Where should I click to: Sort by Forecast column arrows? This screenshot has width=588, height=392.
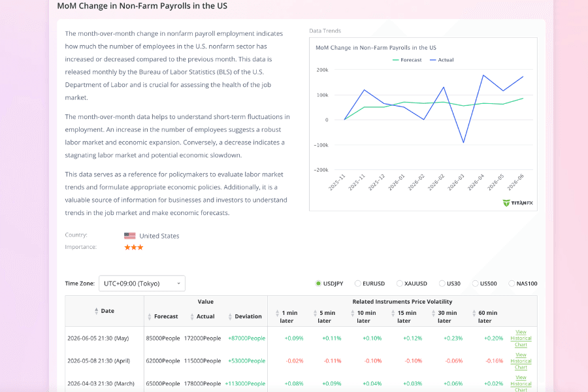pos(150,317)
